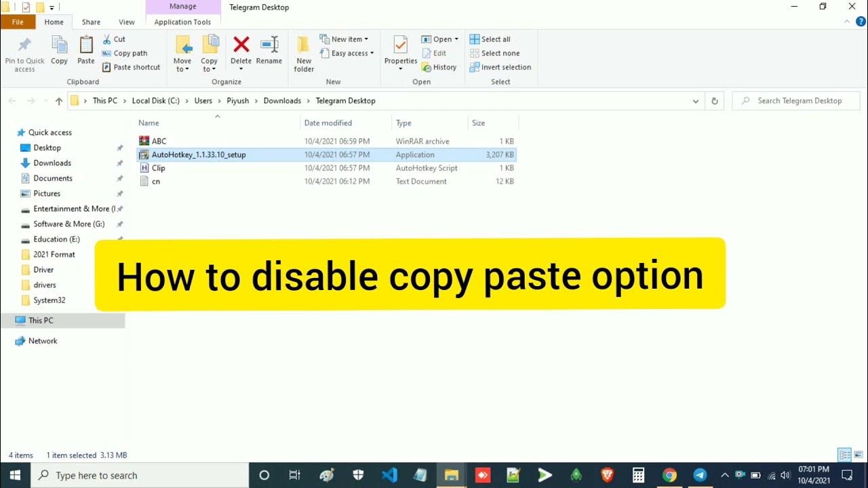Viewport: 868px width, 488px height.
Task: Open Google Chrome from taskbar
Action: pos(669,475)
